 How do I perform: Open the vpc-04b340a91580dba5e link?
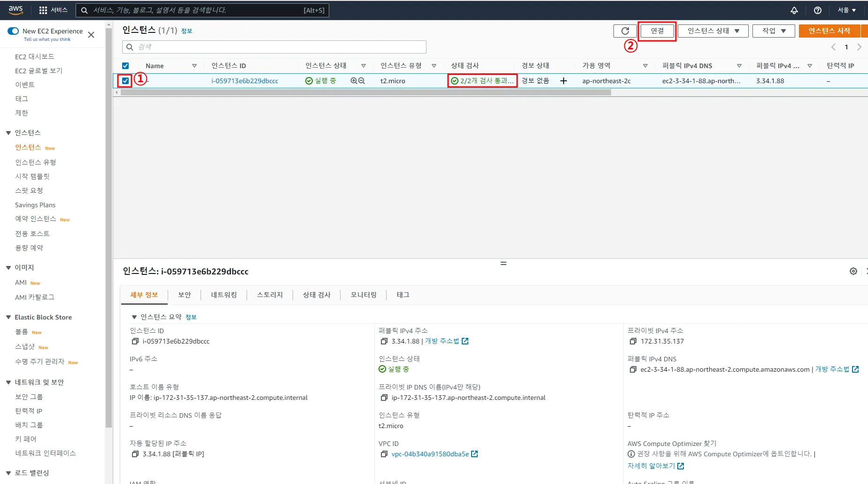[430, 454]
